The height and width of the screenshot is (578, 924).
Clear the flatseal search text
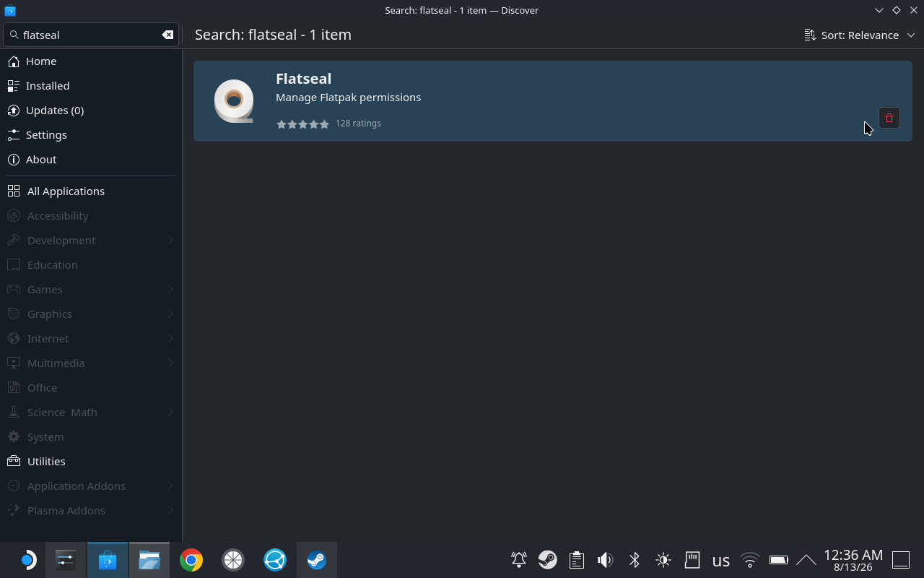point(167,35)
